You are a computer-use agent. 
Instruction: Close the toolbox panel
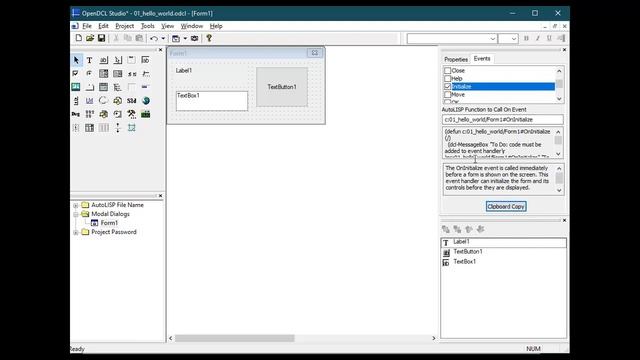tap(160, 50)
